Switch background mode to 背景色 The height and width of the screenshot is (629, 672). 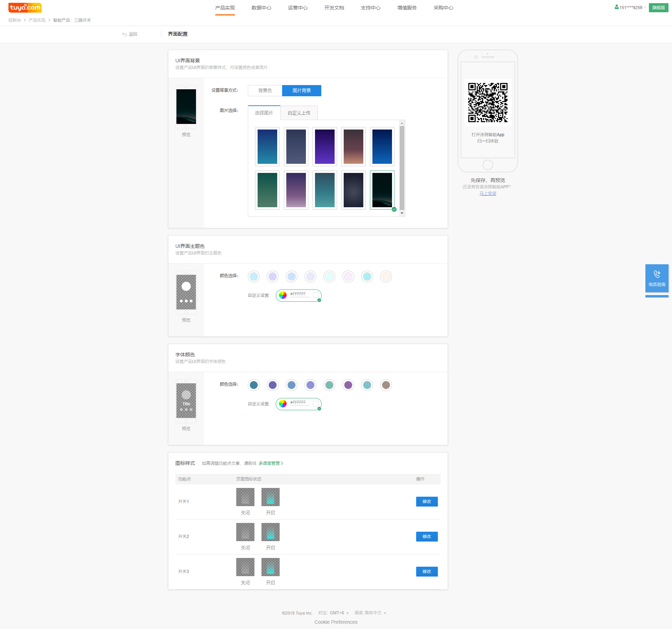coord(265,90)
